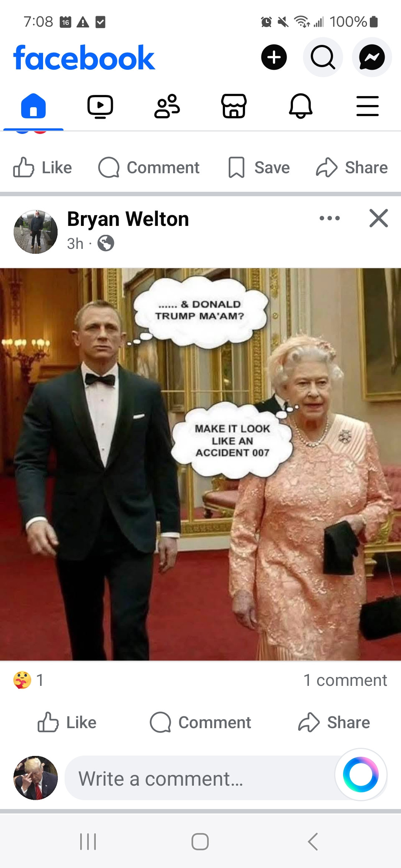
Task: Expand the 1 comment link
Action: (x=345, y=680)
